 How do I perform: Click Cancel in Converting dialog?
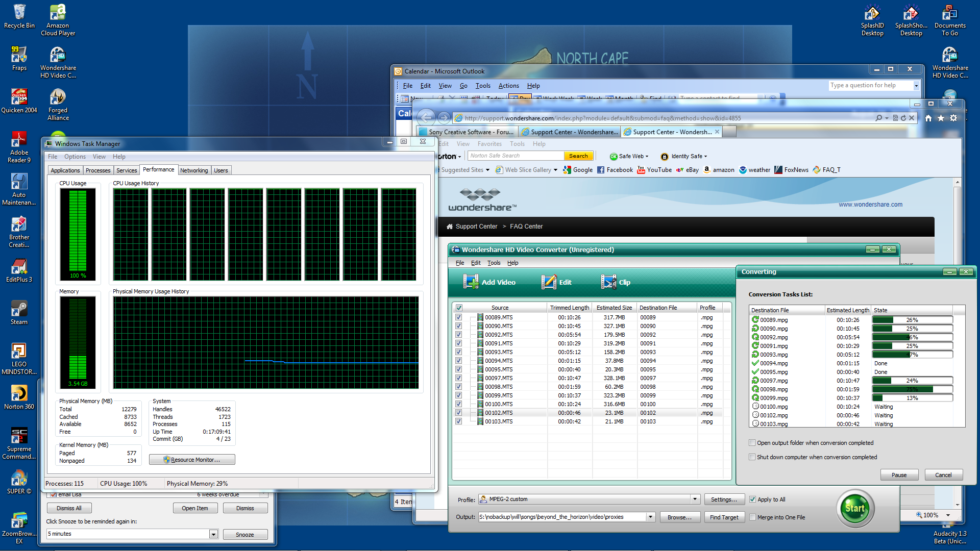pos(943,475)
